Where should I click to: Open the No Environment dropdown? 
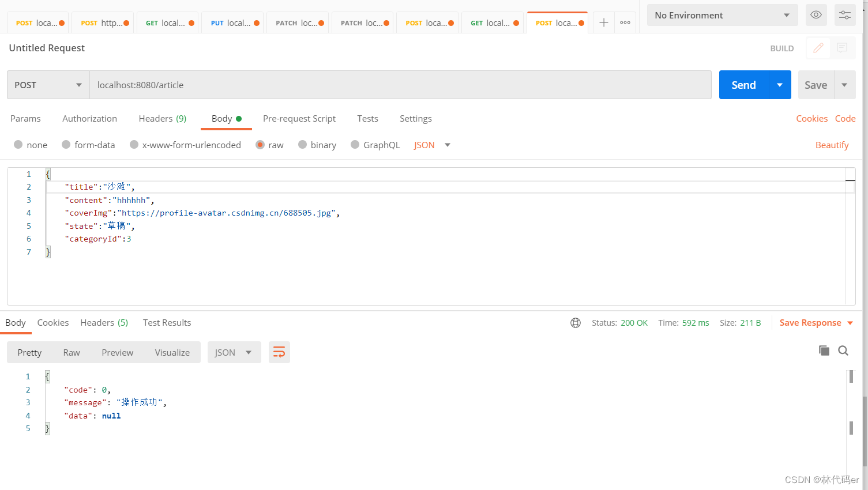tap(721, 15)
